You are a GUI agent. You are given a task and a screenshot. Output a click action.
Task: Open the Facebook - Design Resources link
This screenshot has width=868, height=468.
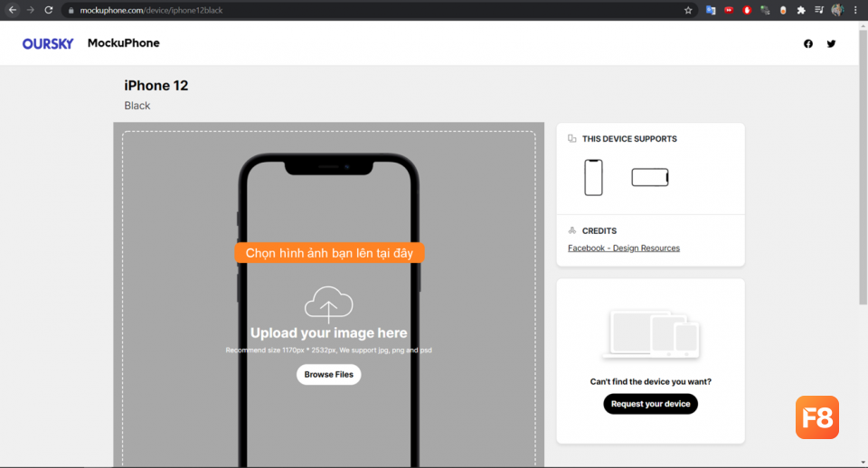[x=624, y=248]
